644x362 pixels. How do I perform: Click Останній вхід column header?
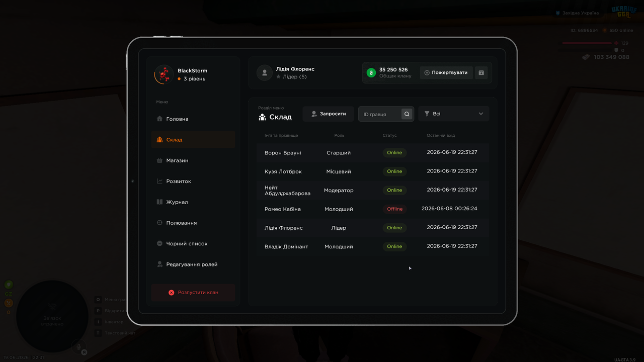coord(441,135)
